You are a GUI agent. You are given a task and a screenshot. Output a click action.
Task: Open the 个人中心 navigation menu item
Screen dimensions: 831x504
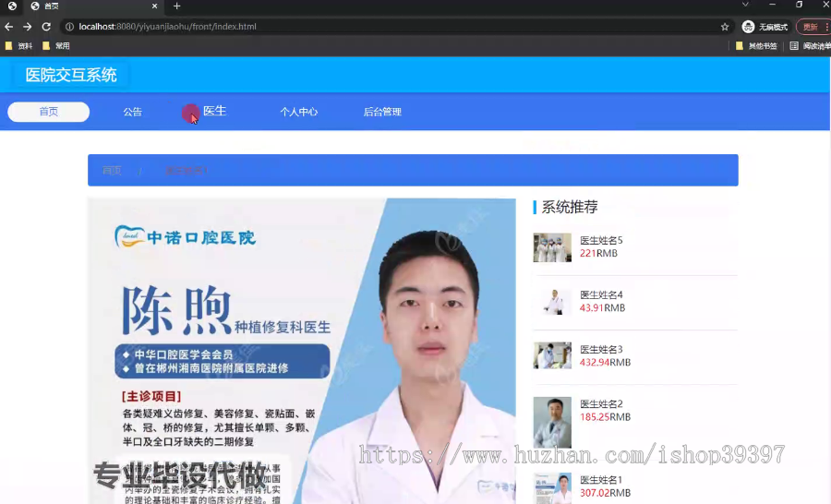pos(298,112)
